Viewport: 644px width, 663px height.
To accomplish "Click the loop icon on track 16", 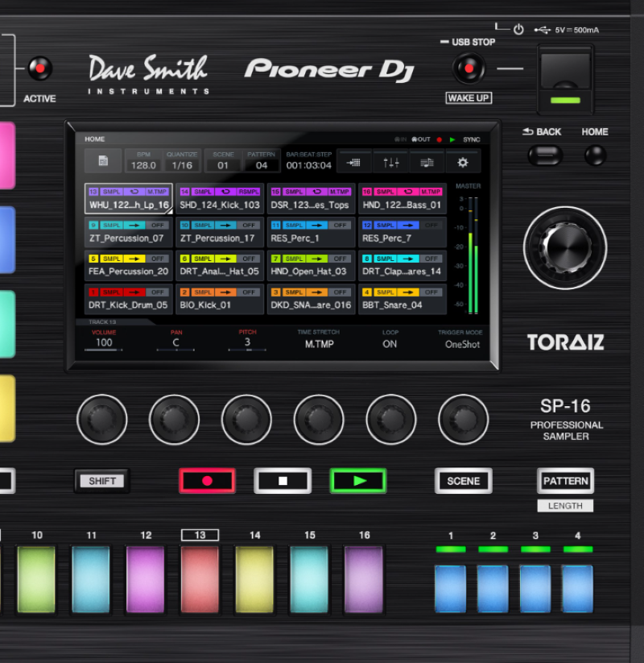I will tap(408, 192).
